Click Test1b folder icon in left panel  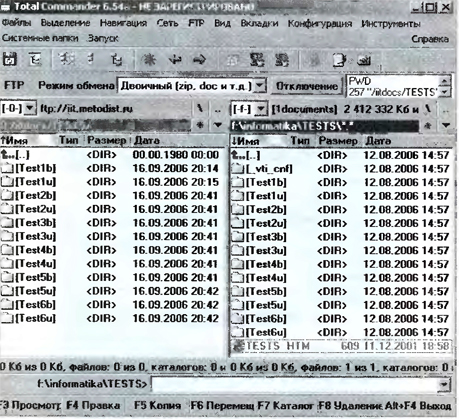tap(7, 168)
